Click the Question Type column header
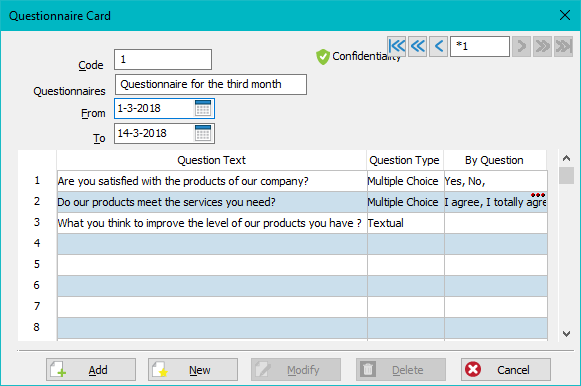Viewport: 581px width, 386px height. pyautogui.click(x=405, y=160)
